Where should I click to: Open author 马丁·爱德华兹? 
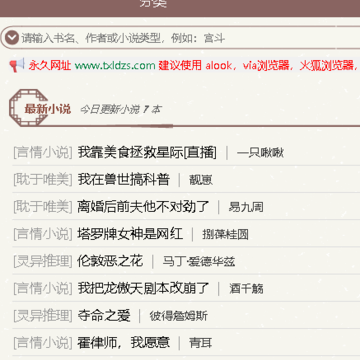pos(199,261)
